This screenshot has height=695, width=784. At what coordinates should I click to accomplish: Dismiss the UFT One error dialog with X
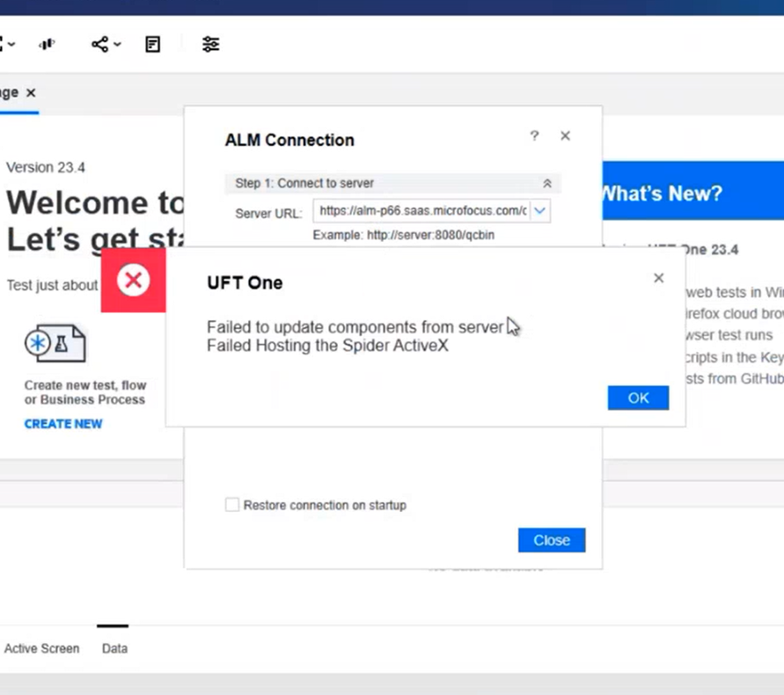658,278
